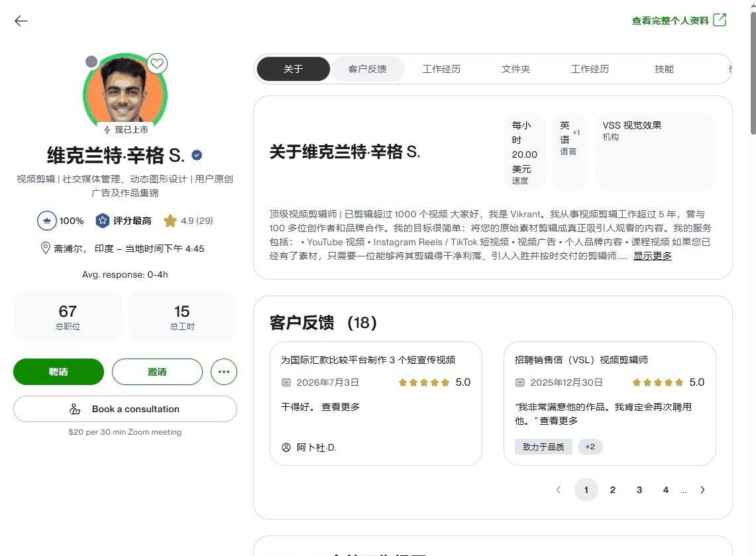This screenshot has height=556, width=756.
Task: Expand the +2 tags chip
Action: (x=590, y=447)
